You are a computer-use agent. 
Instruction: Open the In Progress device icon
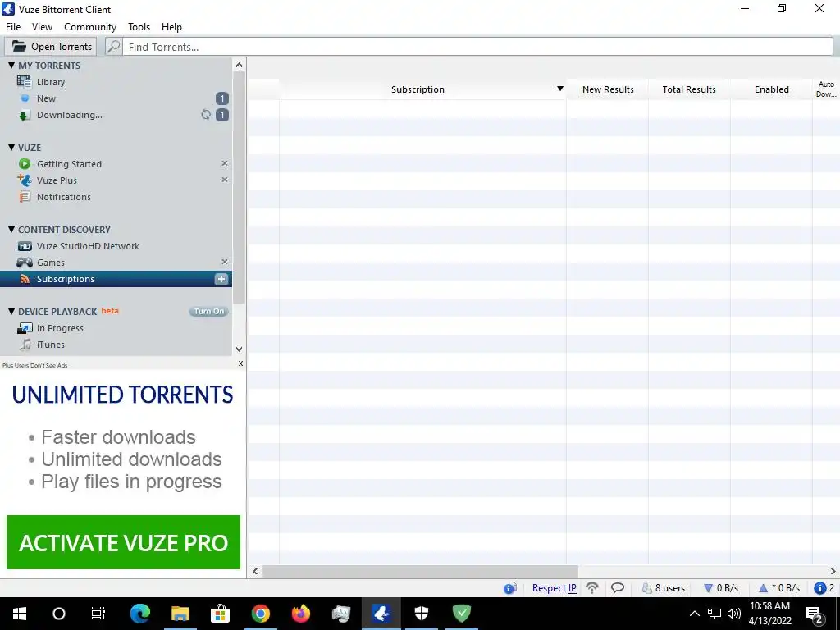click(25, 328)
